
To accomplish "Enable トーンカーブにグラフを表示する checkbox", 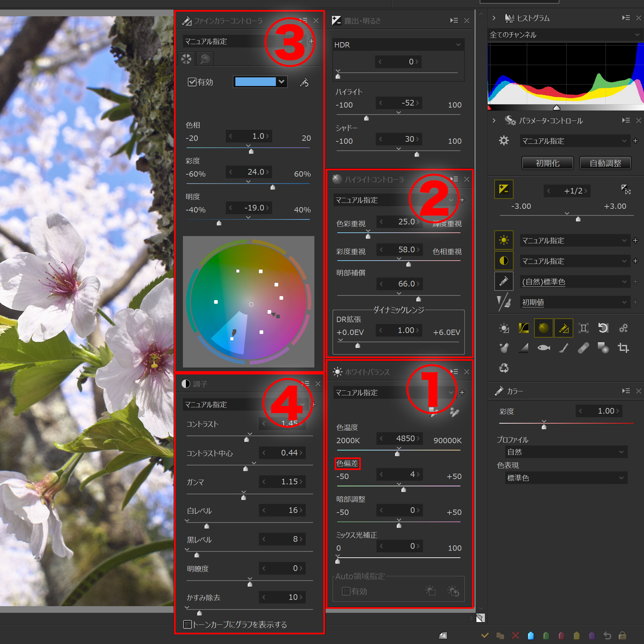I will (188, 624).
